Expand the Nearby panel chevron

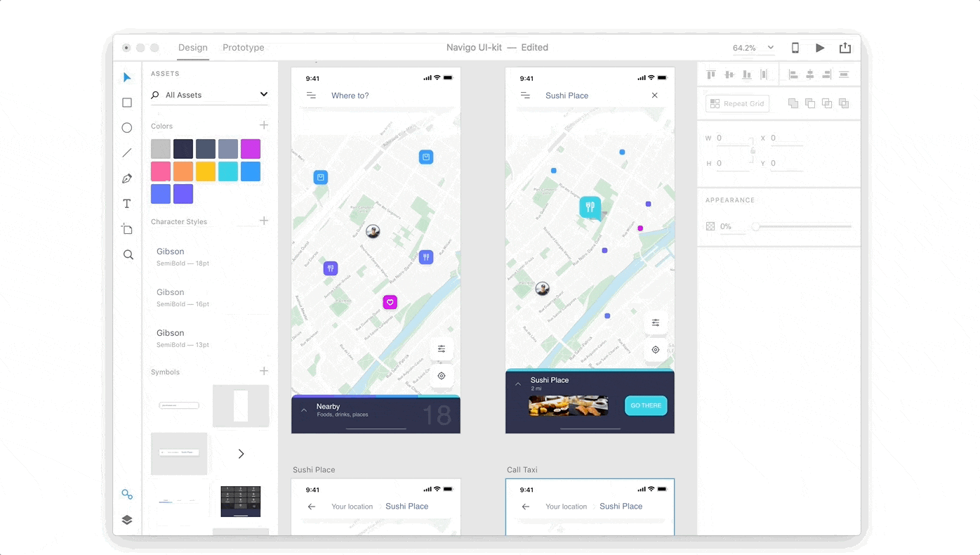(x=304, y=410)
